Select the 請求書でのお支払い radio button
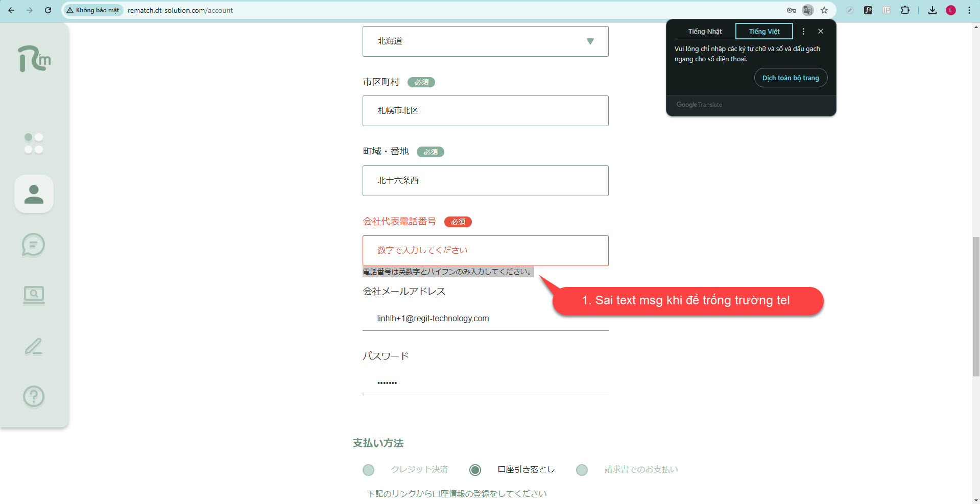The image size is (980, 504). tap(582, 470)
